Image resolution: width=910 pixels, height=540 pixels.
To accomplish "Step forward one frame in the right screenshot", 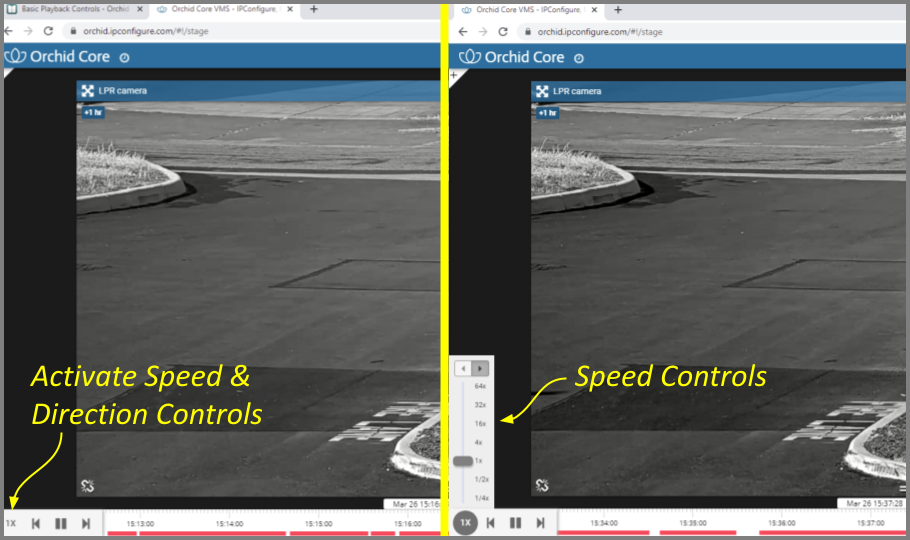I will 540,523.
